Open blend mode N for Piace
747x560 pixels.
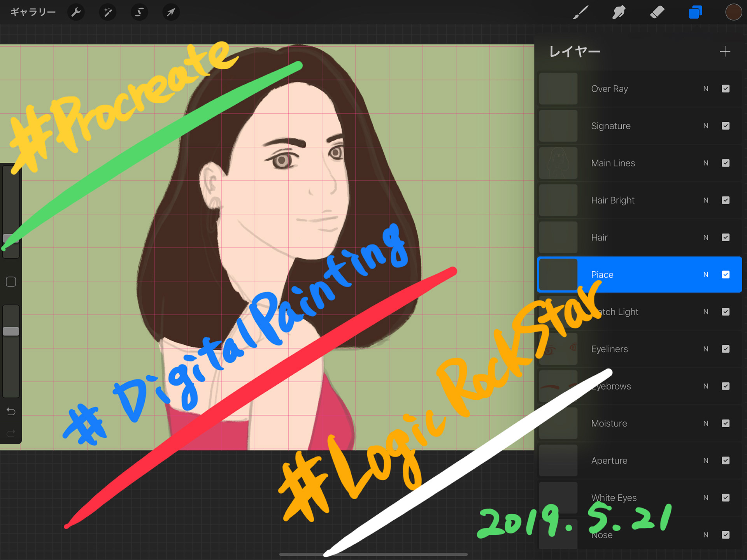click(x=706, y=275)
